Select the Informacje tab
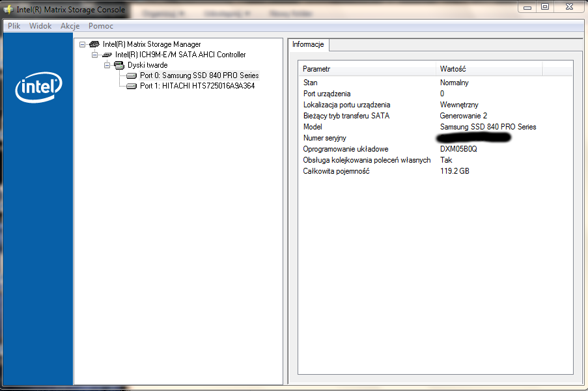588x391 pixels. 308,44
